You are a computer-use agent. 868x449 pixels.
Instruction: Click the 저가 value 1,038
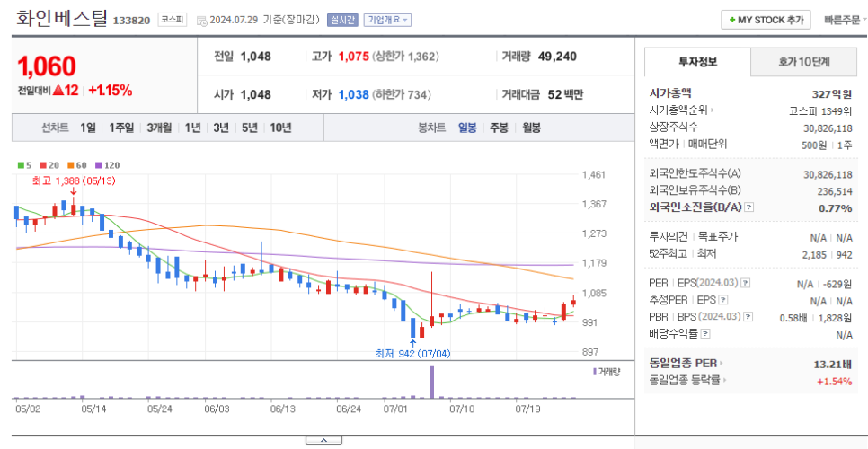[354, 94]
